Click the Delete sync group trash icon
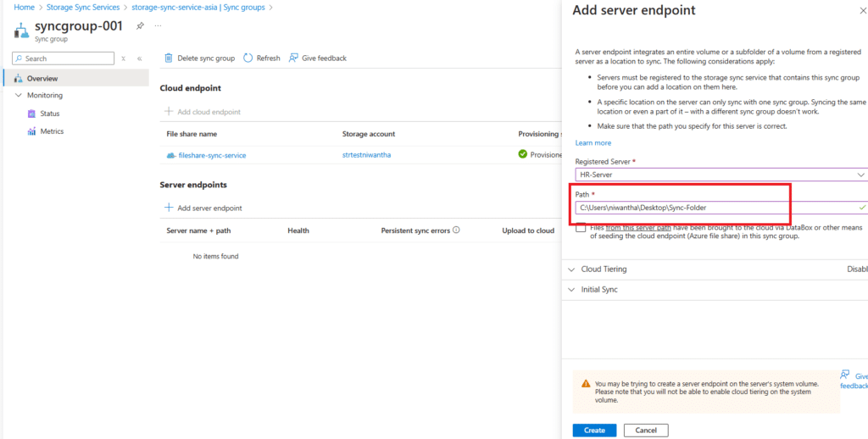This screenshot has height=439, width=868. 169,58
